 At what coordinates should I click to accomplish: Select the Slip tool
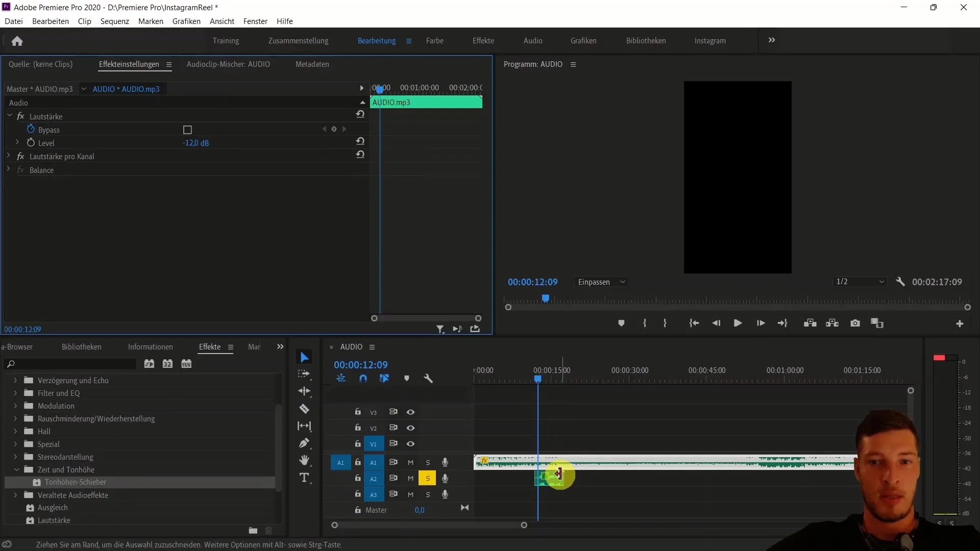304,426
